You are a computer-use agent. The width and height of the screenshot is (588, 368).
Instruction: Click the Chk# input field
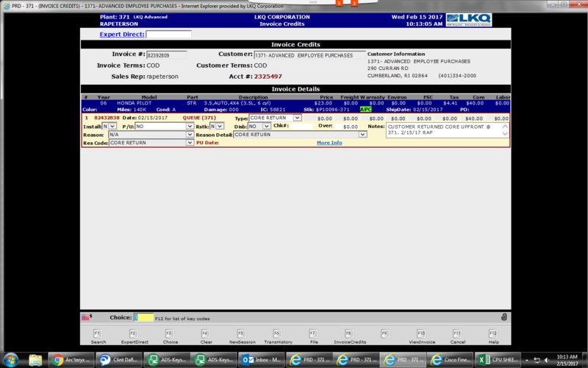point(301,126)
